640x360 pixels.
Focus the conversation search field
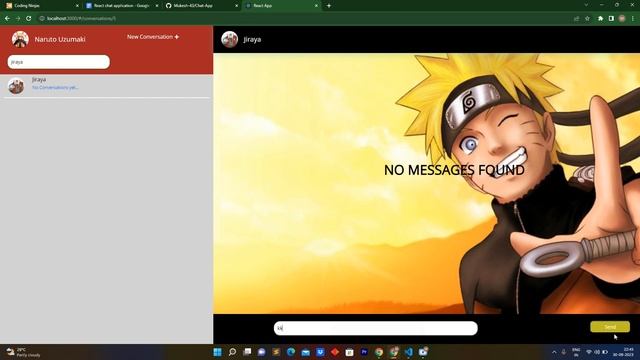[59, 62]
